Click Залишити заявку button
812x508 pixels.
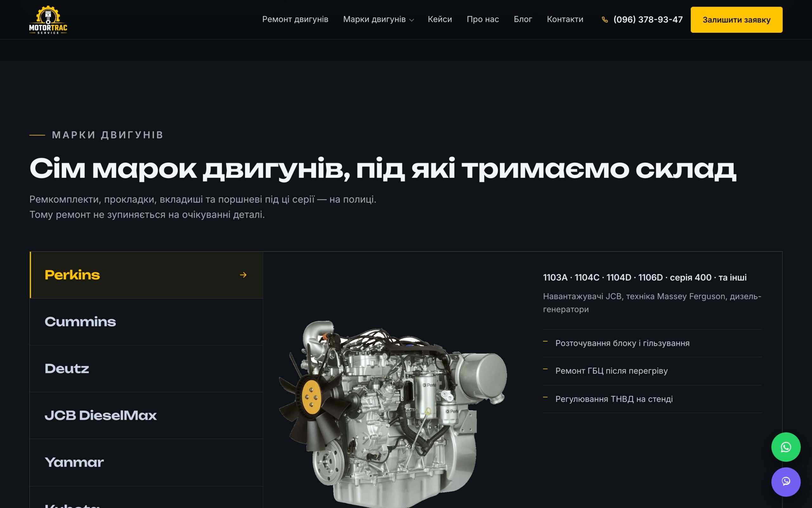click(737, 19)
